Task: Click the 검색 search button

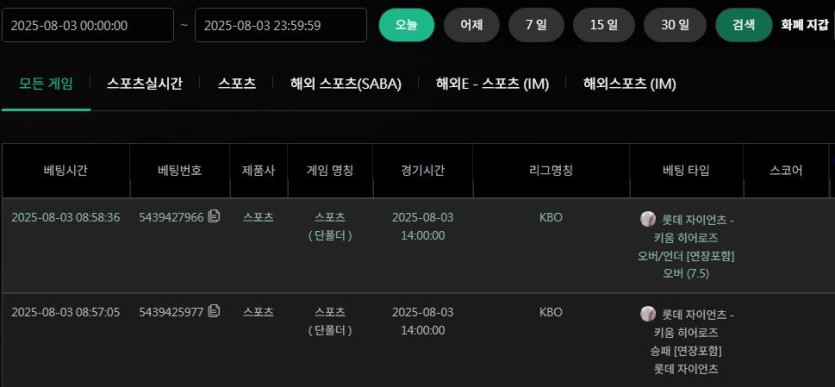Action: [743, 25]
